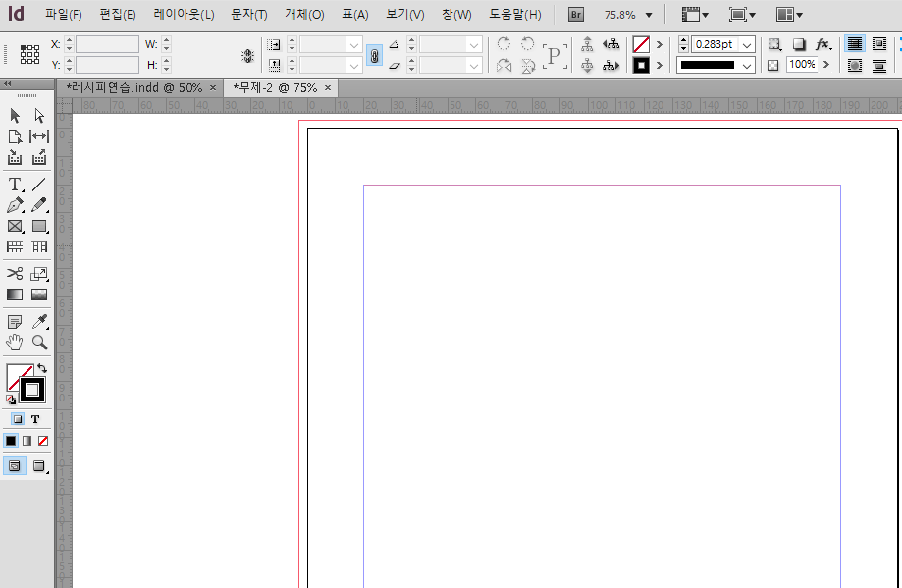
Task: Select the Page tool
Action: pos(15,136)
